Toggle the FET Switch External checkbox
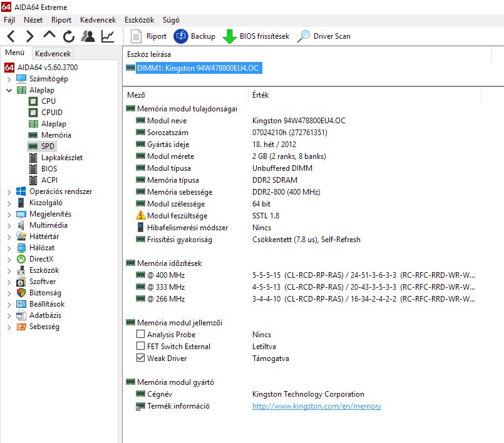Viewport: 504px width, 443px height. pos(140,346)
